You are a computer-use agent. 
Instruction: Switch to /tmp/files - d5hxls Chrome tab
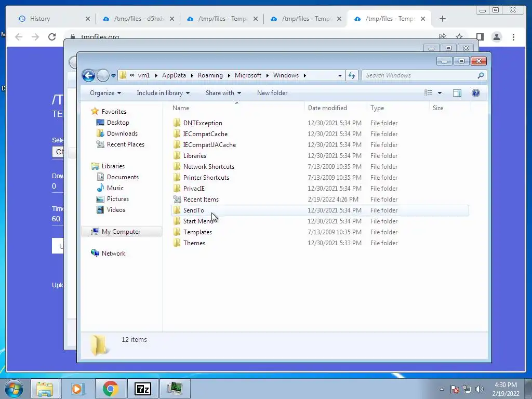(139, 19)
